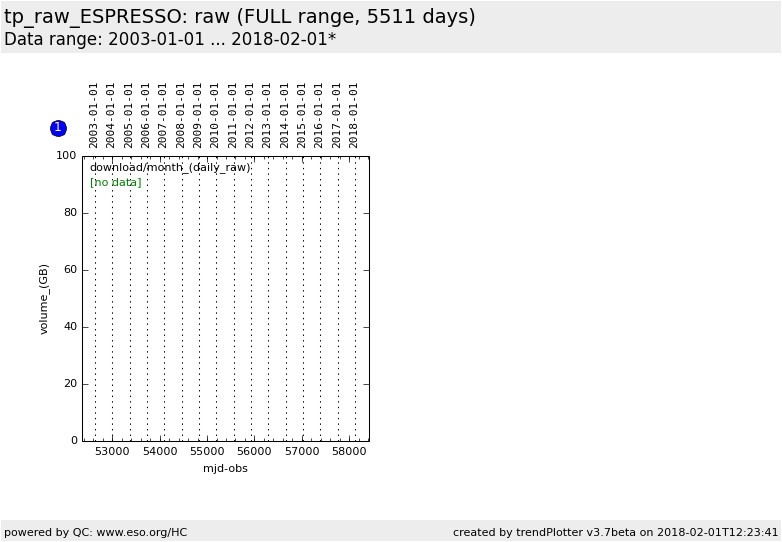Click the 53000 x-axis tick value

click(x=112, y=452)
